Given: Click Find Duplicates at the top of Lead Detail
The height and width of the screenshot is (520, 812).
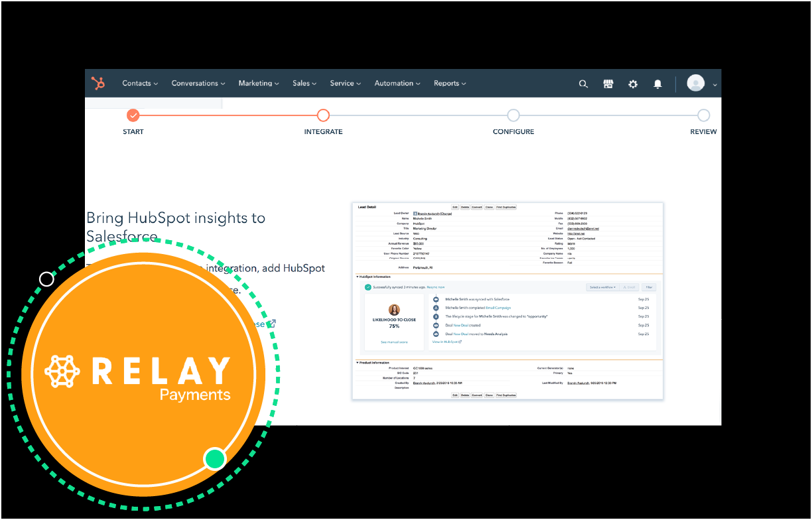Looking at the screenshot, I should tap(506, 207).
